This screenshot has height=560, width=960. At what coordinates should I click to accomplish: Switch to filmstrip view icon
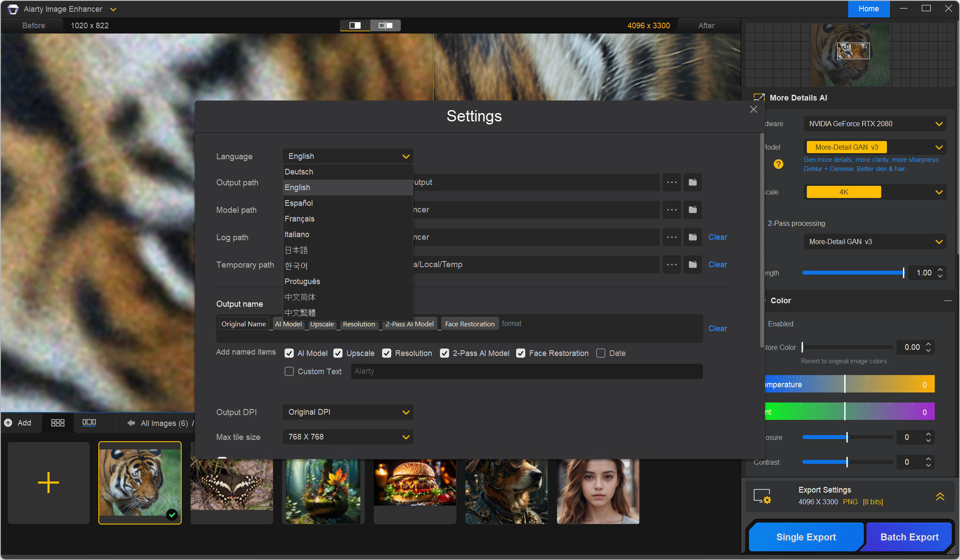[89, 423]
